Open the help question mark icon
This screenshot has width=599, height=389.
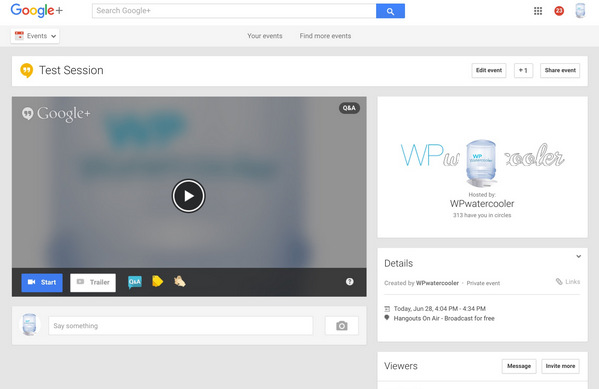tap(350, 282)
